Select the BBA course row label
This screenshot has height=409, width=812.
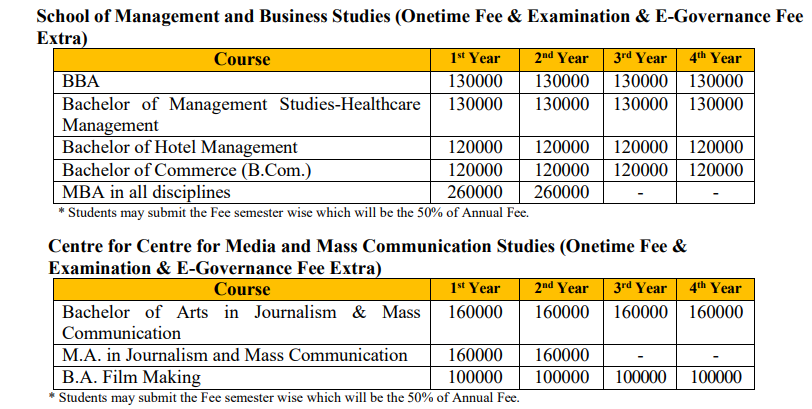coord(80,81)
